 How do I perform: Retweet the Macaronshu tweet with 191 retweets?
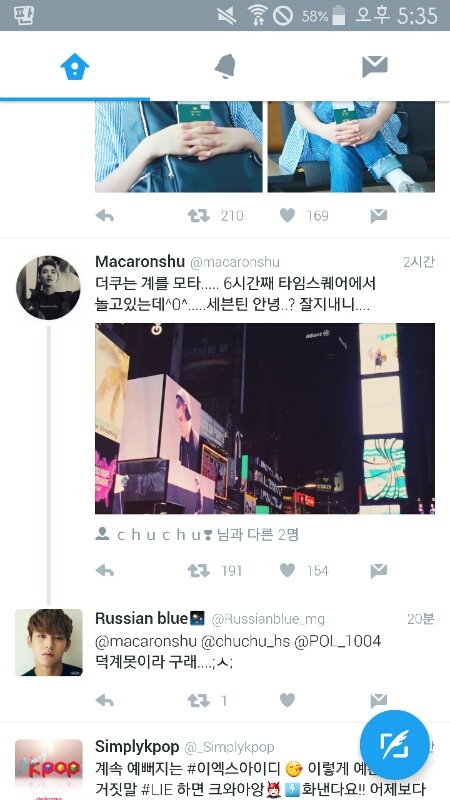point(198,571)
